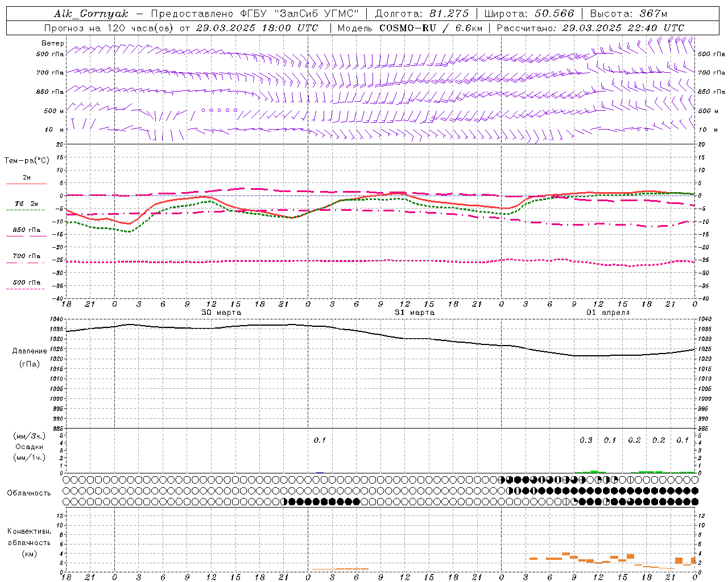The height and width of the screenshot is (582, 728).
Task: Select the longitude value 81.275
Action: click(449, 14)
